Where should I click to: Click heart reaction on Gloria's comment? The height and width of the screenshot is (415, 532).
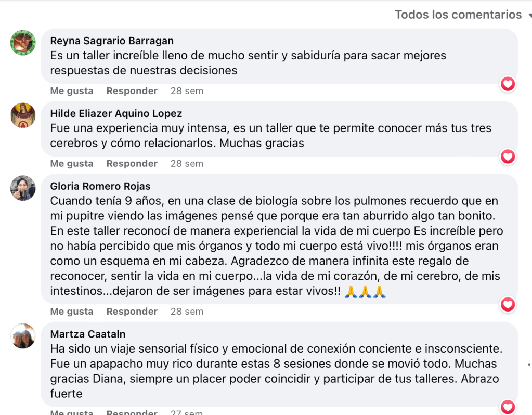tap(508, 304)
